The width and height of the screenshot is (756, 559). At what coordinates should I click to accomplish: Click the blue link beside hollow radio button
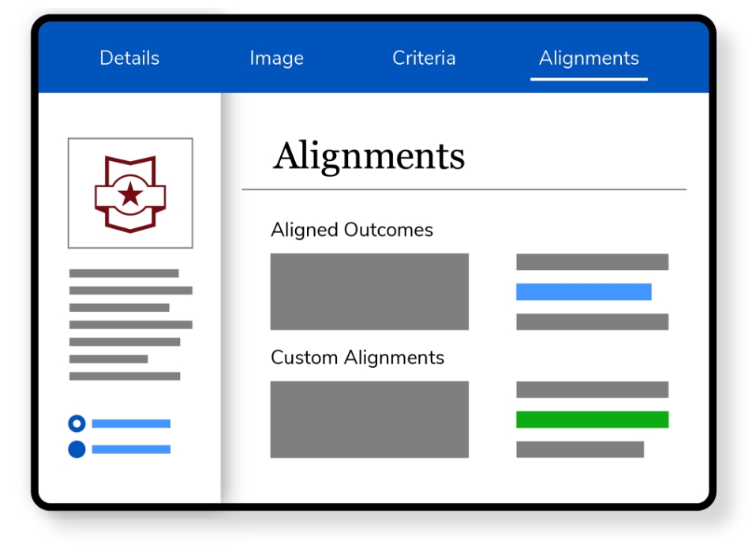click(131, 424)
